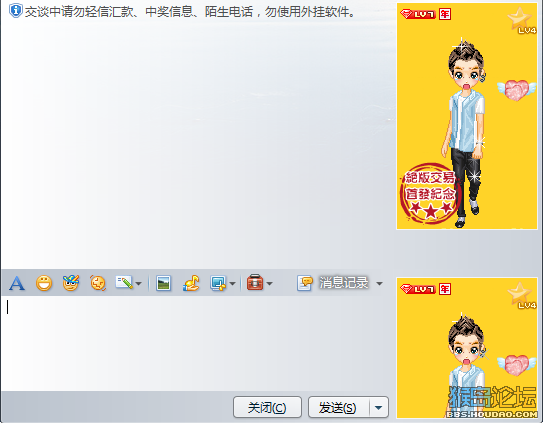Click the red 年 badge on lower avatar
This screenshot has height=423, width=543.
[445, 289]
